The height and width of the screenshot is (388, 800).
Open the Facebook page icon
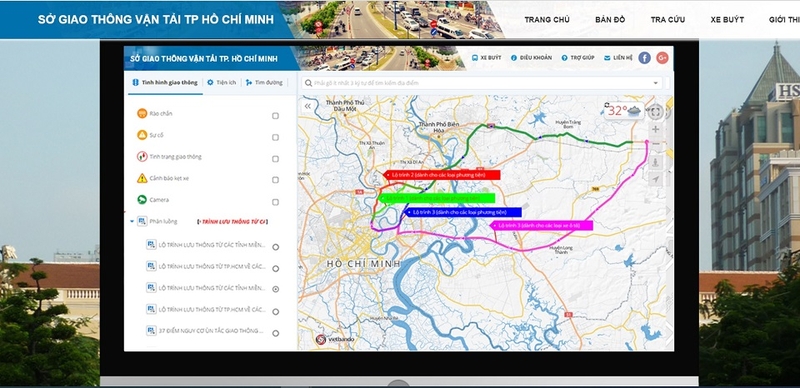[644, 58]
